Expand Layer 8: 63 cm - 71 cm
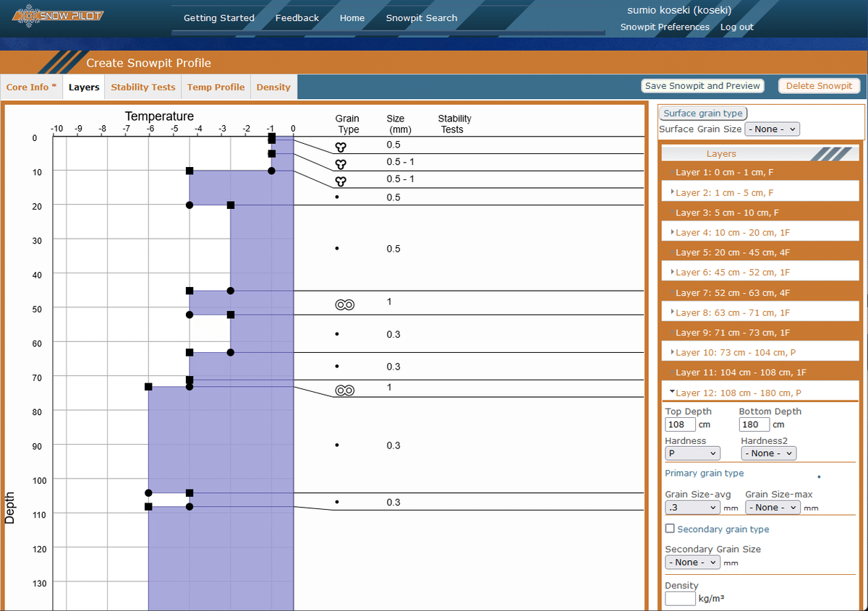Image resolution: width=868 pixels, height=611 pixels. (x=759, y=313)
